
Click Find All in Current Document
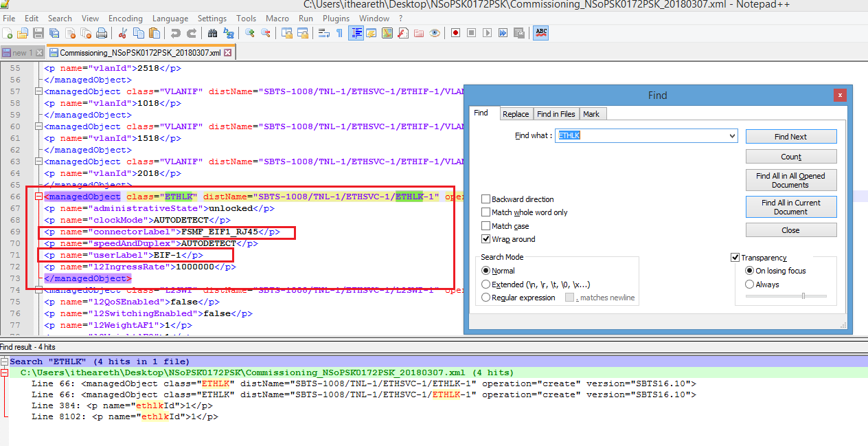pos(791,206)
